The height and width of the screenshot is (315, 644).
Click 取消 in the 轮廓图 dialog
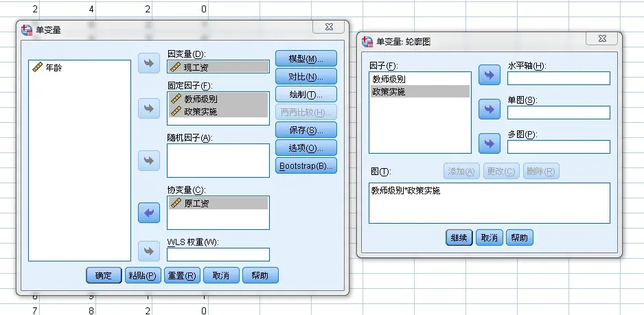point(490,237)
